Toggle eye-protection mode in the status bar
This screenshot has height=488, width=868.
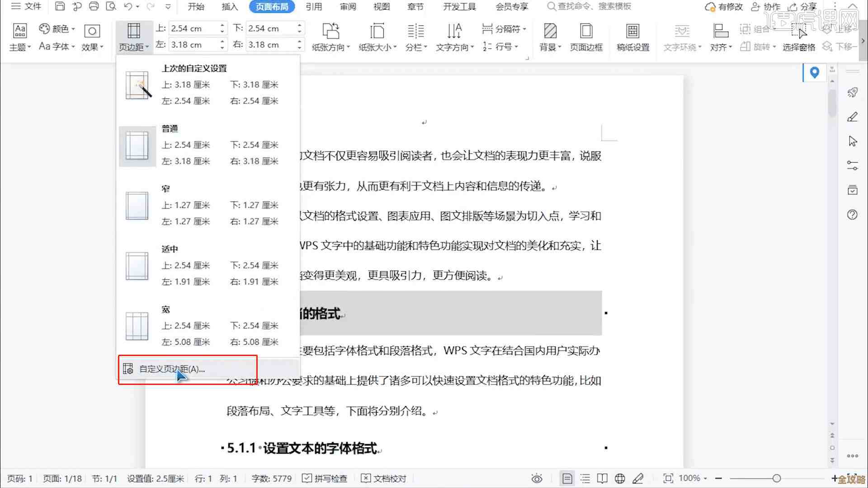[x=537, y=478]
